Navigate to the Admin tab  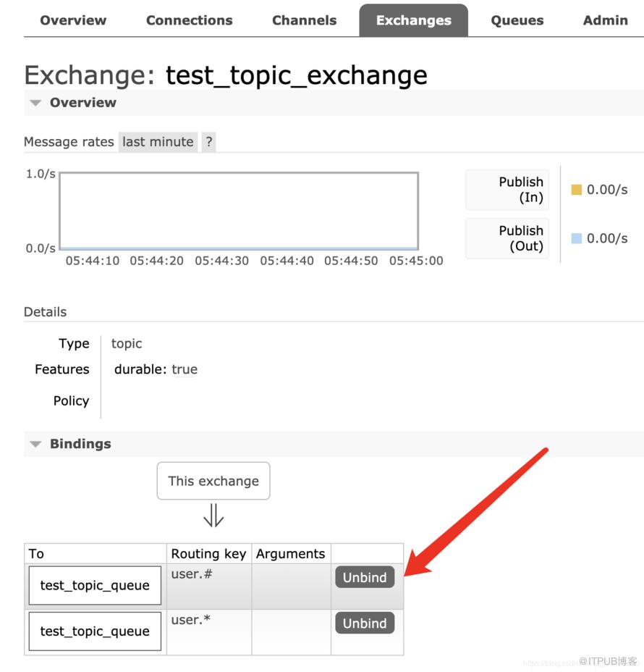pyautogui.click(x=606, y=20)
